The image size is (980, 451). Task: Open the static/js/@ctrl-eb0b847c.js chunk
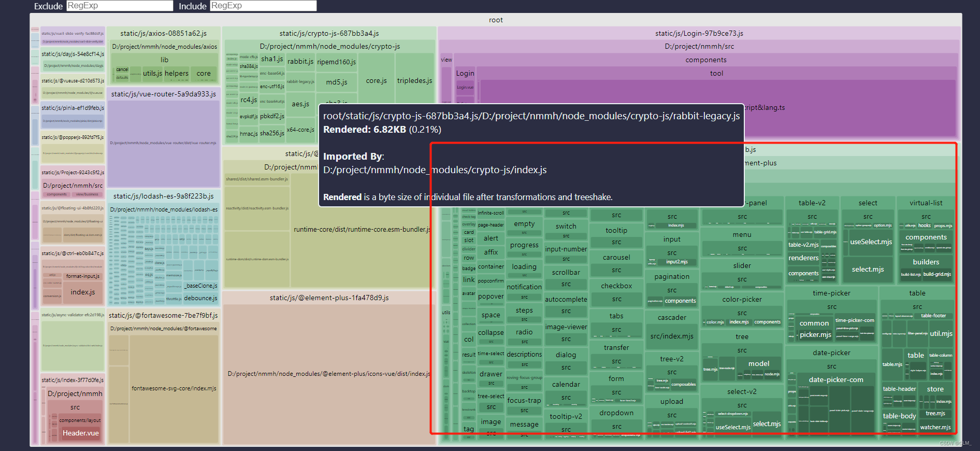click(73, 253)
